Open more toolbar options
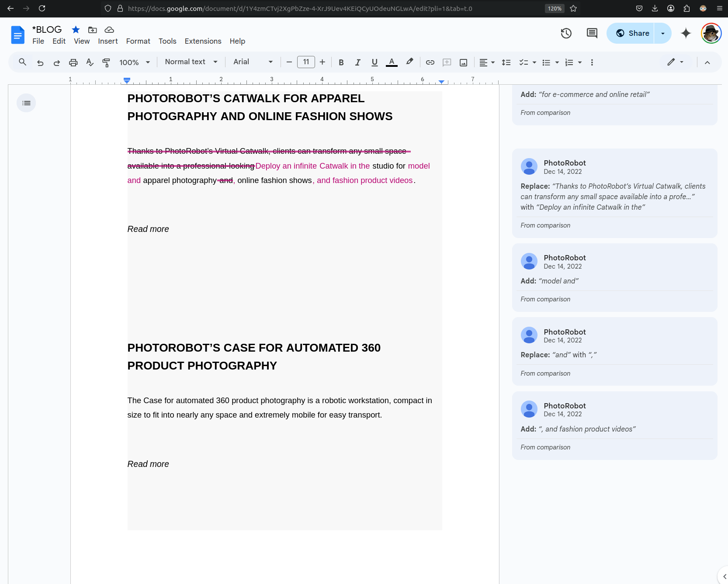Screen dimensions: 728x584 [592, 62]
